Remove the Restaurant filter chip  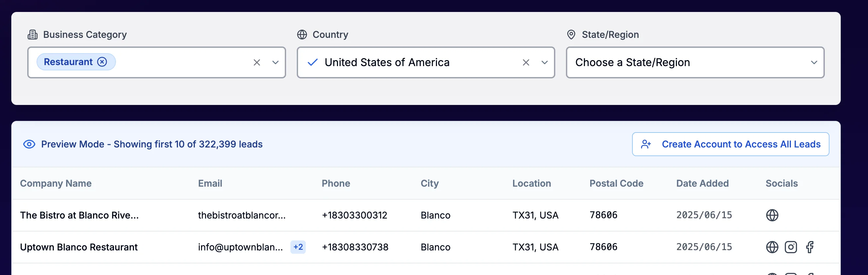(x=102, y=61)
